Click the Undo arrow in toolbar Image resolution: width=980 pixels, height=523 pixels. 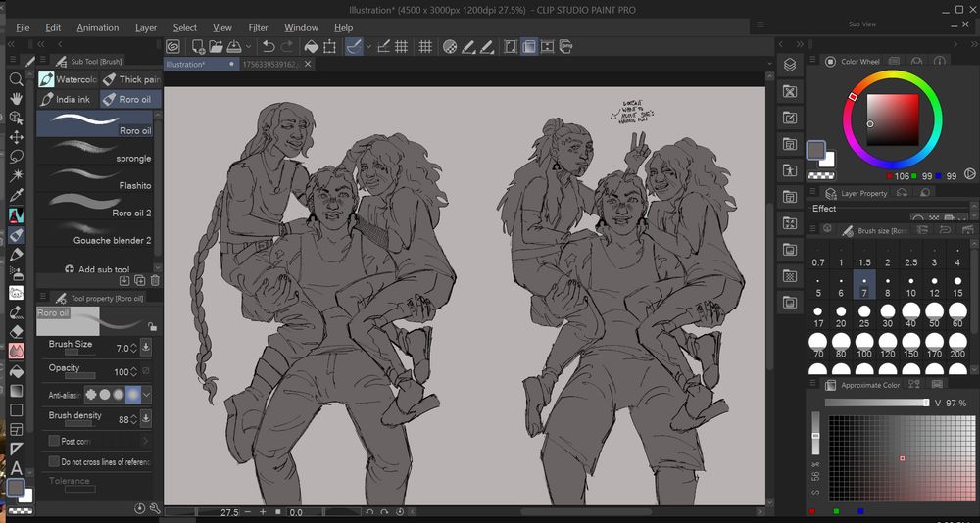click(268, 46)
